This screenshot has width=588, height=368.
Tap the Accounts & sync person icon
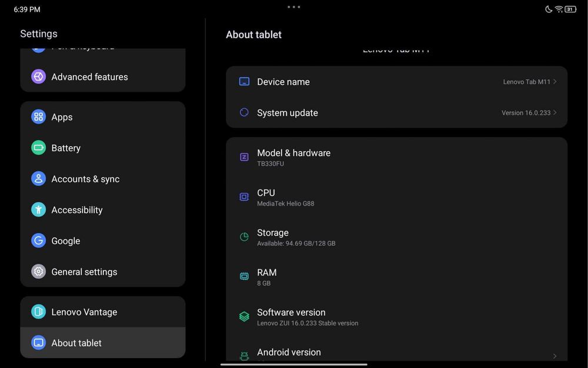click(38, 179)
